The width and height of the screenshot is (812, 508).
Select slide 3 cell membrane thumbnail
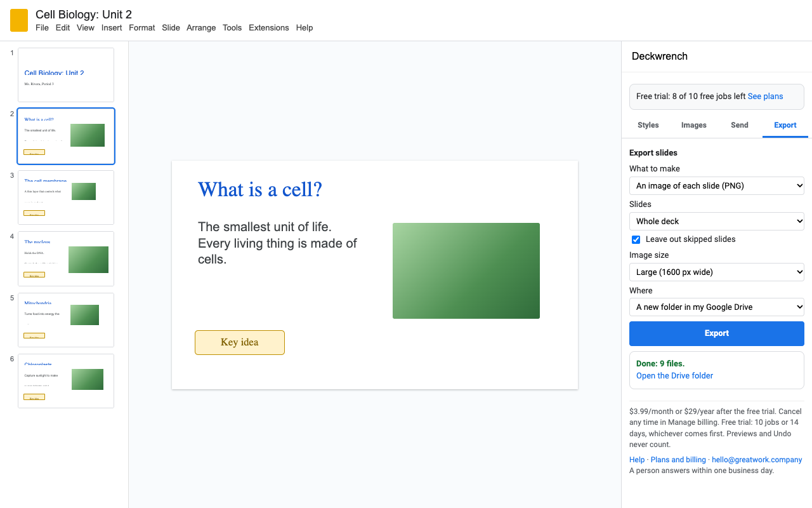(x=66, y=197)
